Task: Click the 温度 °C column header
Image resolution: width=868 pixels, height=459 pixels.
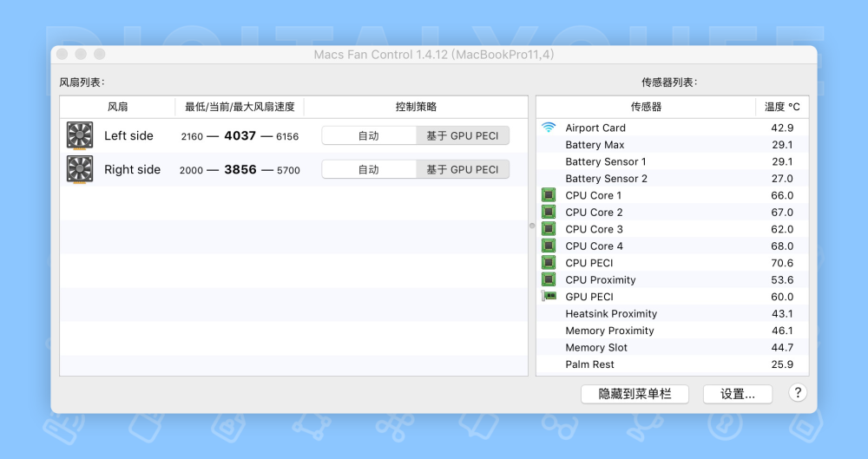Action: [x=782, y=107]
